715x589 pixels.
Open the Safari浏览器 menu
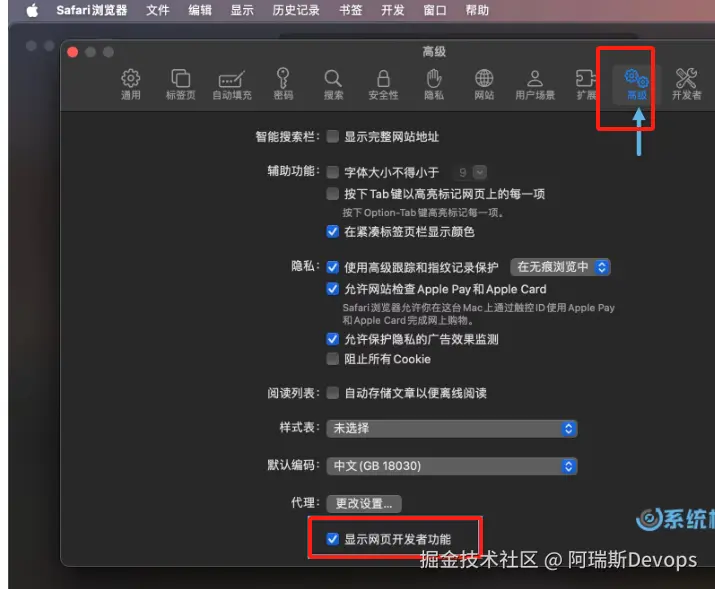pos(92,10)
